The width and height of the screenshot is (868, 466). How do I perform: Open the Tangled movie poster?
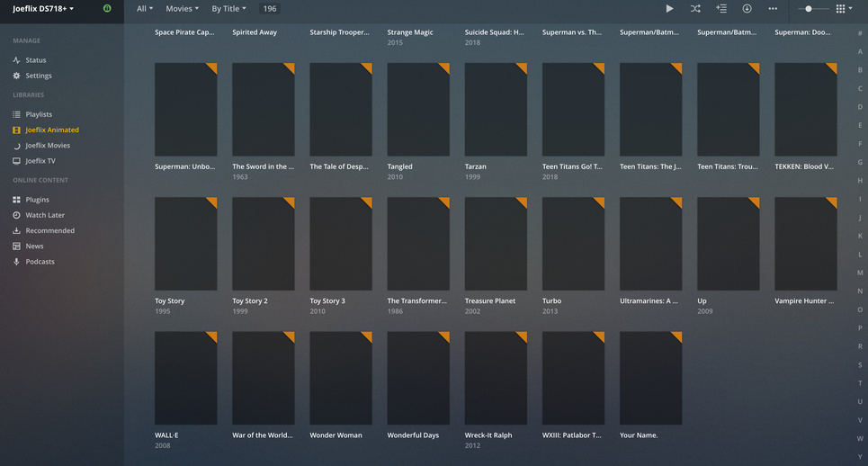point(418,109)
